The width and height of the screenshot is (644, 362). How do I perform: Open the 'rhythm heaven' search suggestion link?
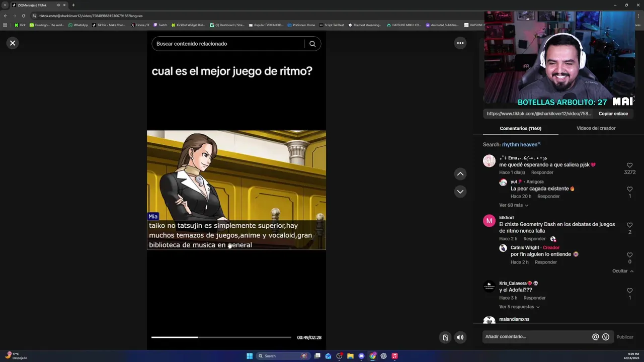coord(521,145)
